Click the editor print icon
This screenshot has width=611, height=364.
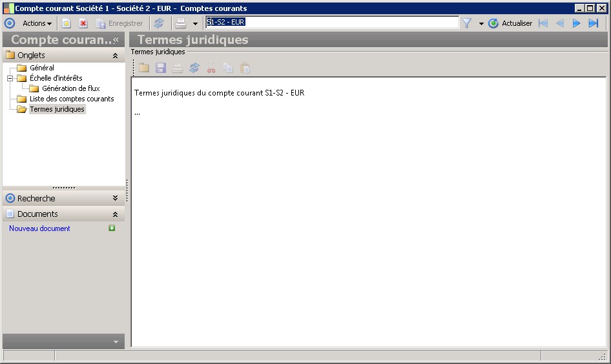pyautogui.click(x=178, y=68)
